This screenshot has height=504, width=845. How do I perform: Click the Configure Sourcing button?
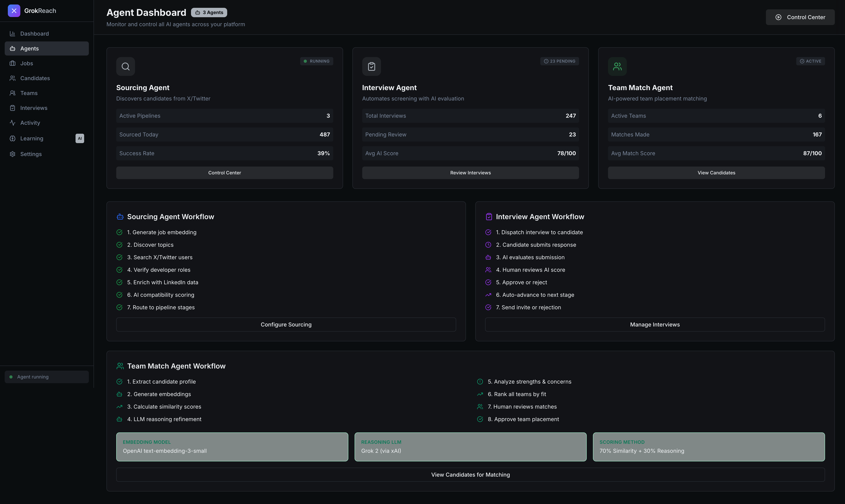(x=286, y=325)
